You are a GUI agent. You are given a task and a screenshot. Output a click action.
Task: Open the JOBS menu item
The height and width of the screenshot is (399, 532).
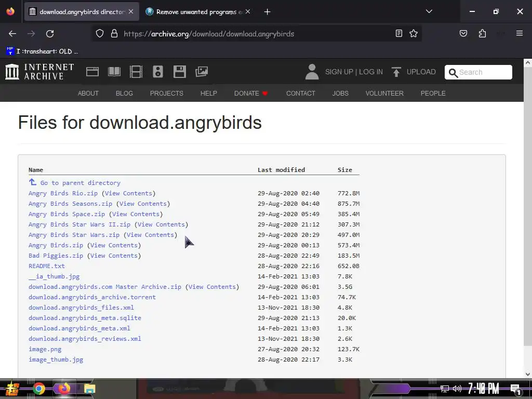point(340,94)
